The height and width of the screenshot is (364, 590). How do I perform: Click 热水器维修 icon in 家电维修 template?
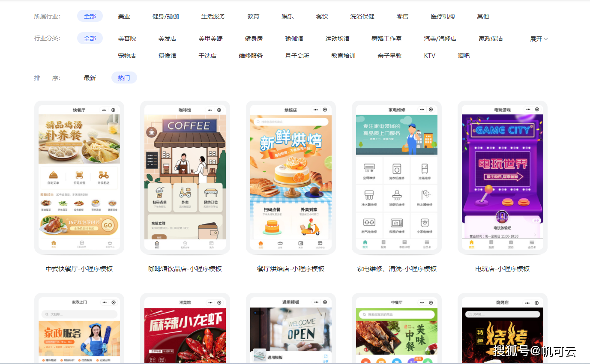coord(425,195)
